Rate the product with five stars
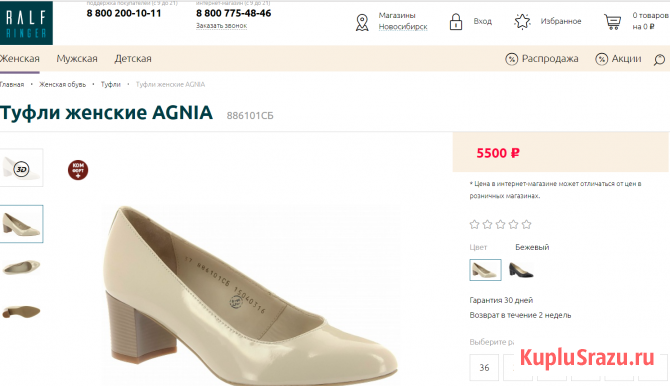Viewport: 670px width, 386px height. pyautogui.click(x=526, y=224)
